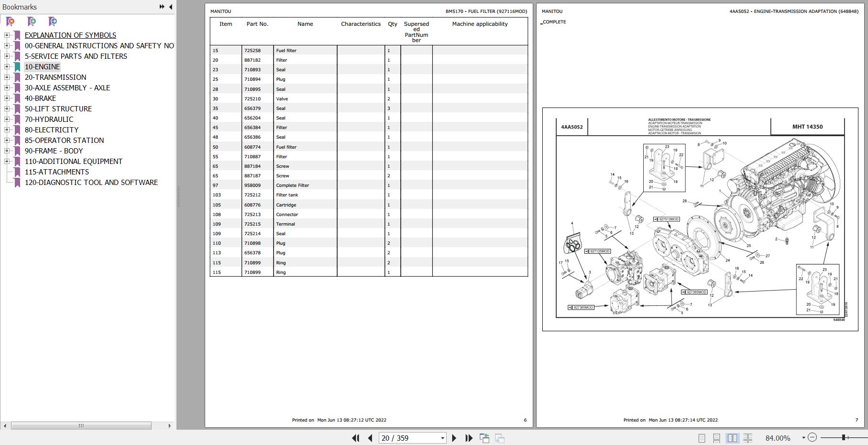Open the zoom percentage dropdown
Image resolution: width=868 pixels, height=445 pixels.
803,438
